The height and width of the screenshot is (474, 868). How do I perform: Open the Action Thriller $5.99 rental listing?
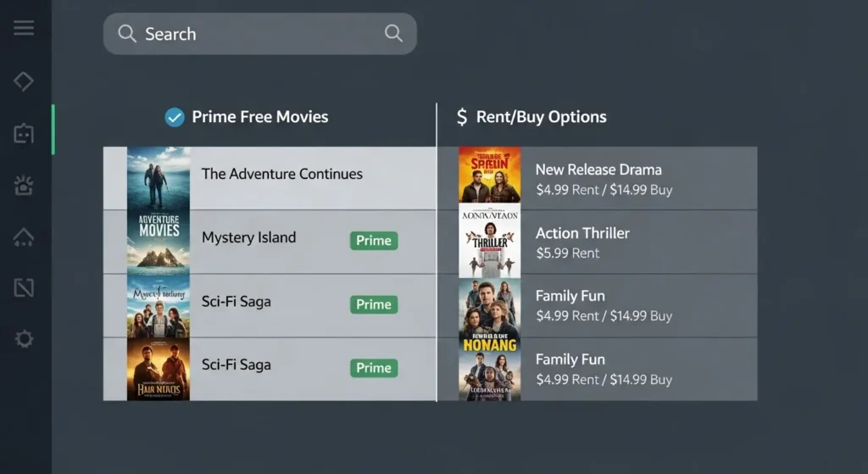pos(582,243)
